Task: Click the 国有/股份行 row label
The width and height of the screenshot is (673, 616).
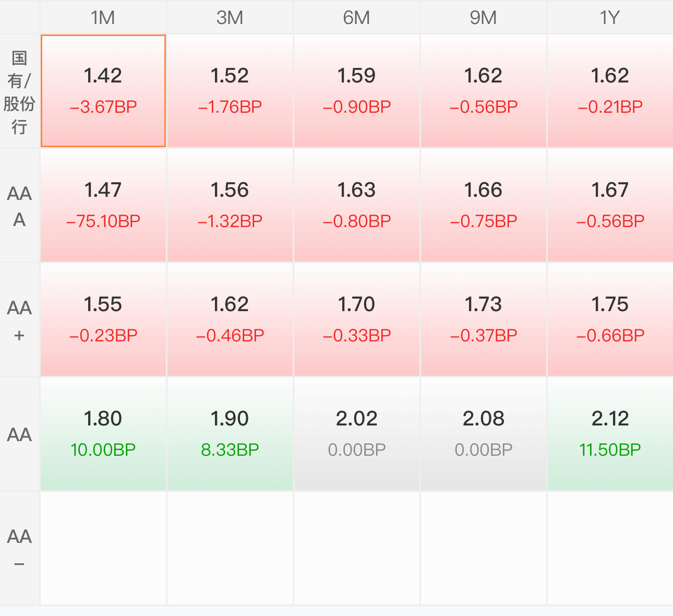Action: click(19, 91)
